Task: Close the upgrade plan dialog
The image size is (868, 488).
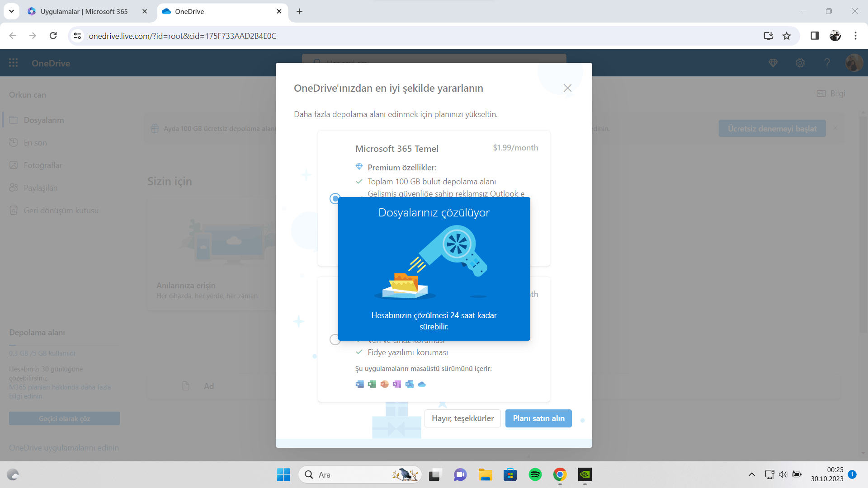Action: 567,88
